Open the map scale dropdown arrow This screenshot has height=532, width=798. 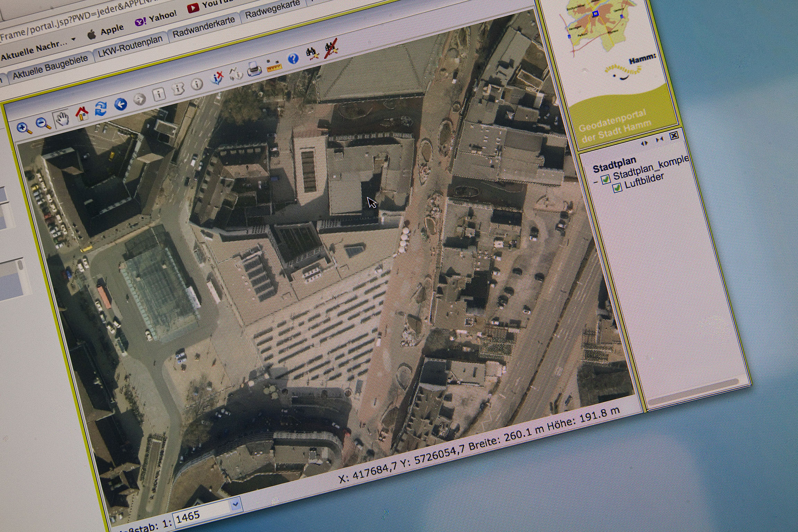click(236, 504)
